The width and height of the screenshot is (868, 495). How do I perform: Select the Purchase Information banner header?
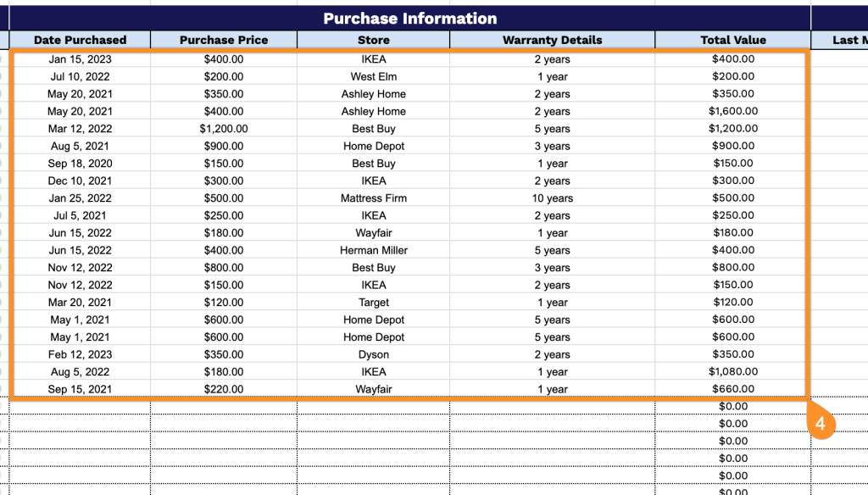[x=409, y=19]
